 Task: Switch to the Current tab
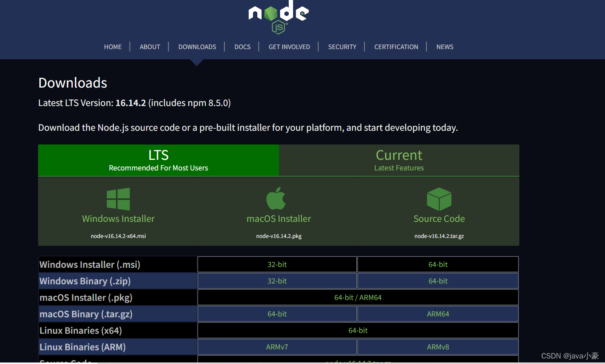tap(399, 160)
